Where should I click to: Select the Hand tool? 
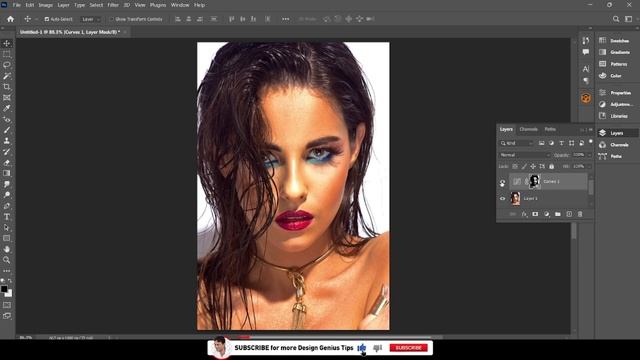[x=7, y=249]
